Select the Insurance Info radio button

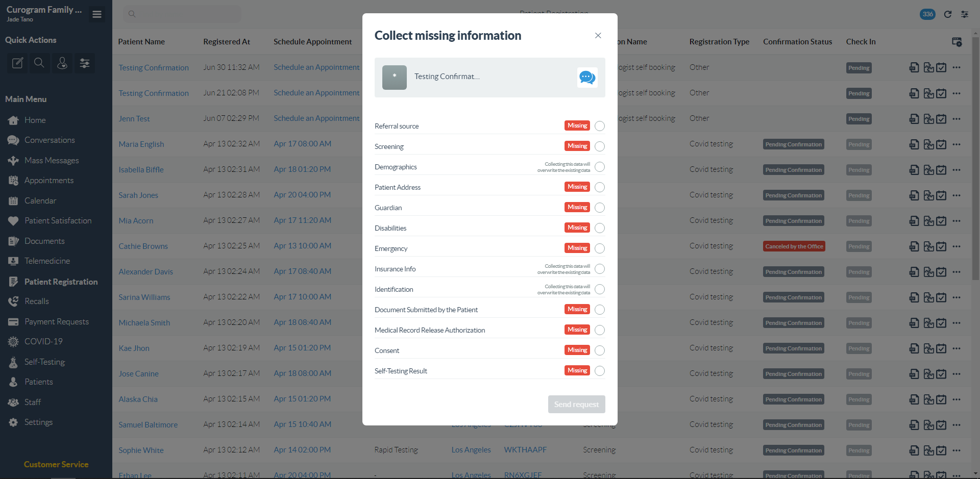click(600, 269)
